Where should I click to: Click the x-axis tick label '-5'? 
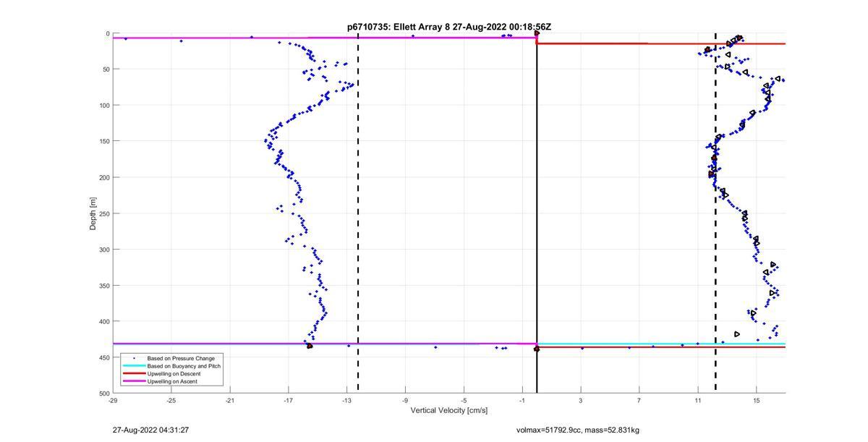pyautogui.click(x=464, y=400)
